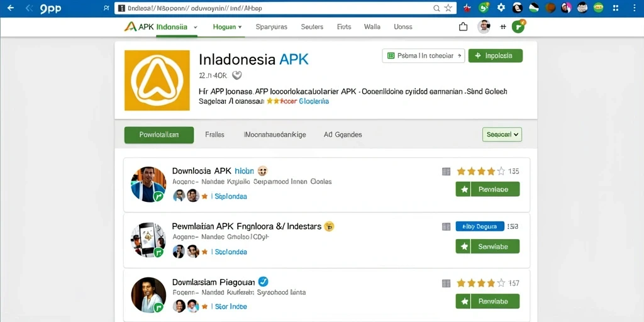644x322 pixels.
Task: Click the grid icon in Pewmlaitian APK row
Action: [446, 226]
